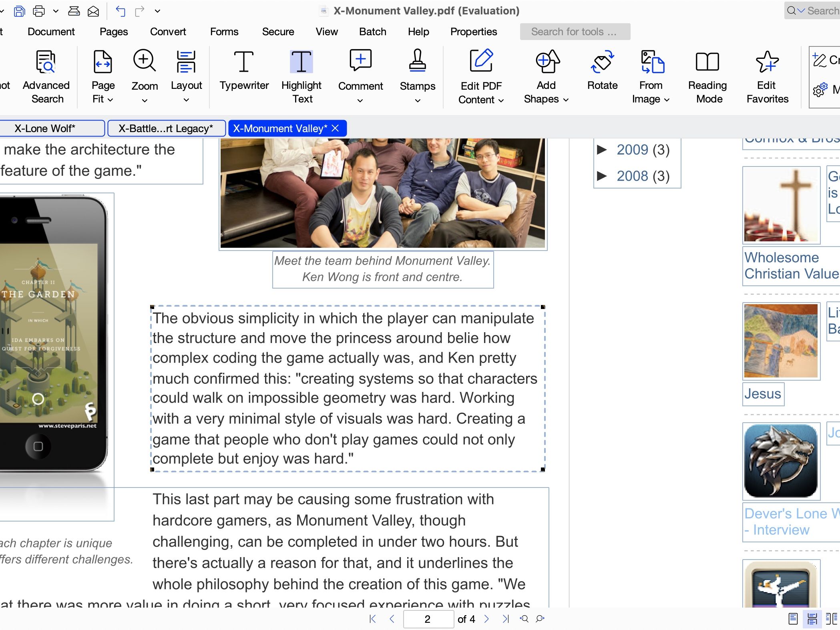The image size is (840, 630).
Task: Click the email envelope icon
Action: (x=93, y=11)
